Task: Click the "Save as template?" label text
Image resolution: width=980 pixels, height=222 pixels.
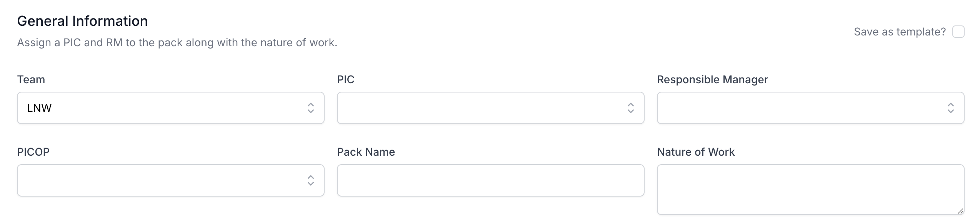Action: tap(899, 32)
